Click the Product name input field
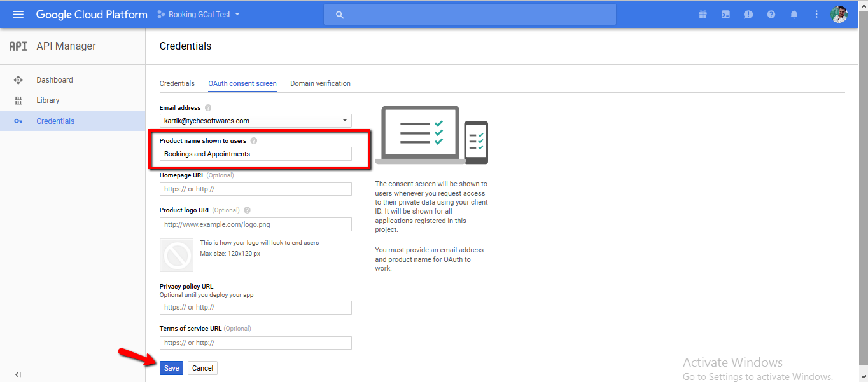This screenshot has width=868, height=382. click(256, 154)
